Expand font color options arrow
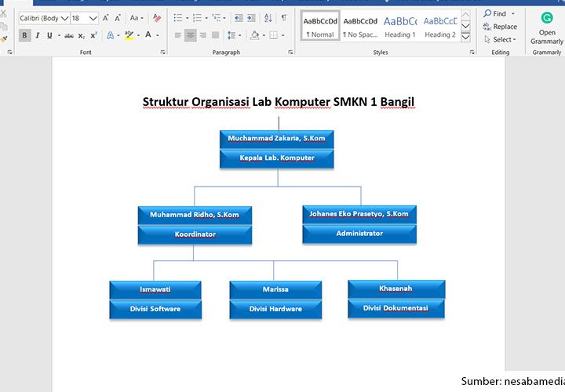 click(x=158, y=35)
